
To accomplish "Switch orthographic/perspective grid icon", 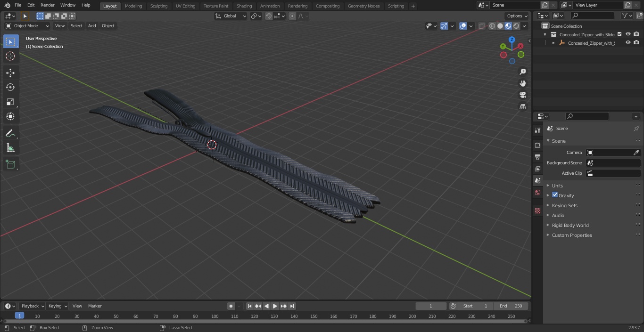I will 523,106.
